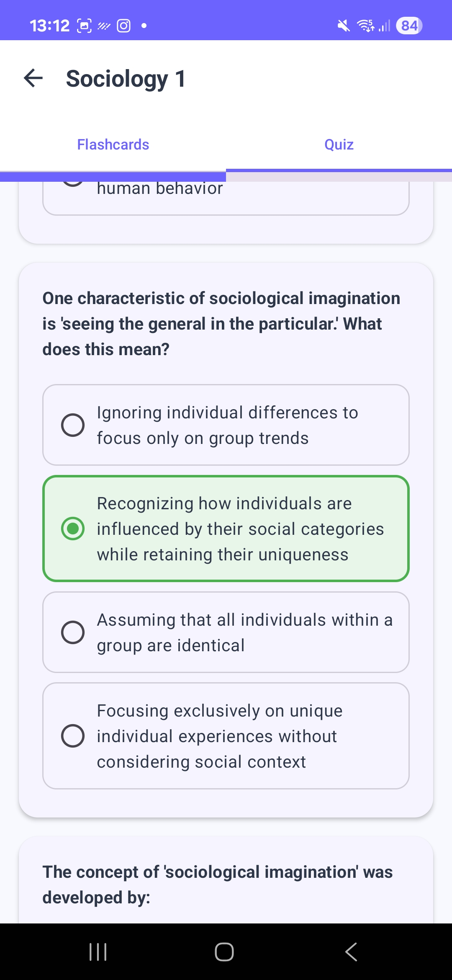This screenshot has width=452, height=980.
Task: Tap the screenshot capture icon in status bar
Action: [x=84, y=26]
